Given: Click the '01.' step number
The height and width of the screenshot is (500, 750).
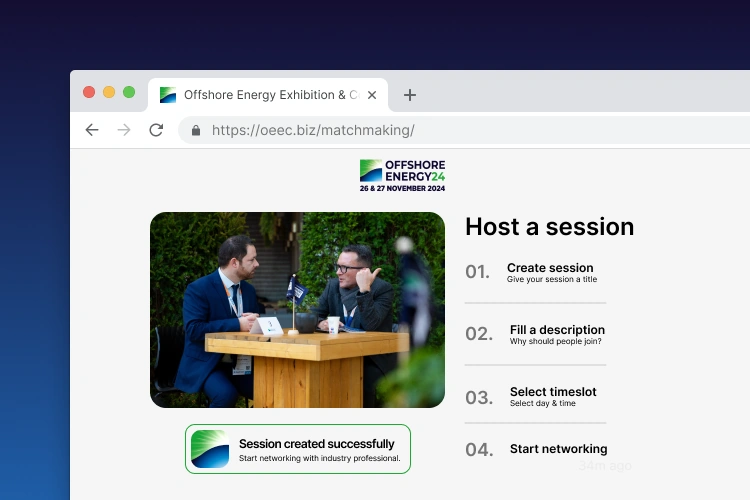Looking at the screenshot, I should click(x=477, y=272).
